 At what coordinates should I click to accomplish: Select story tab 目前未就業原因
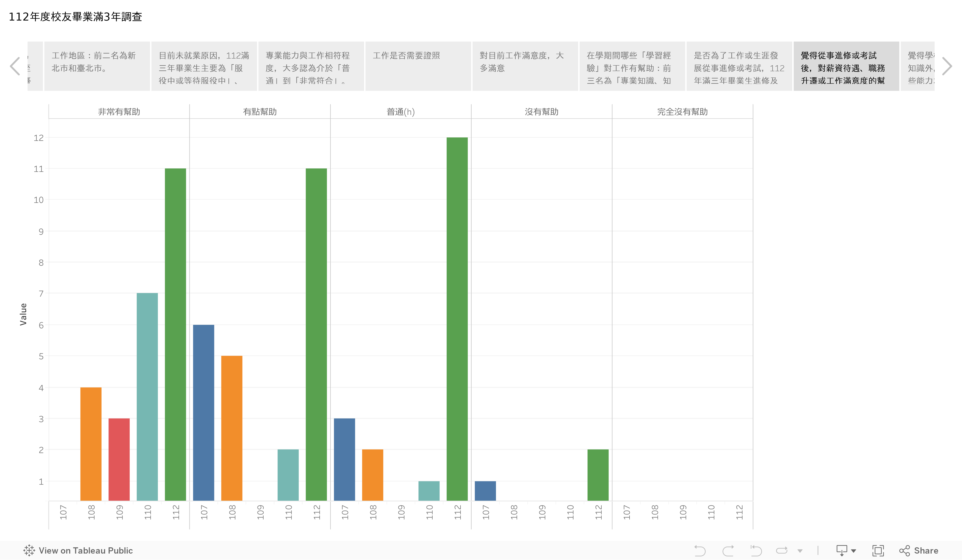tap(204, 66)
